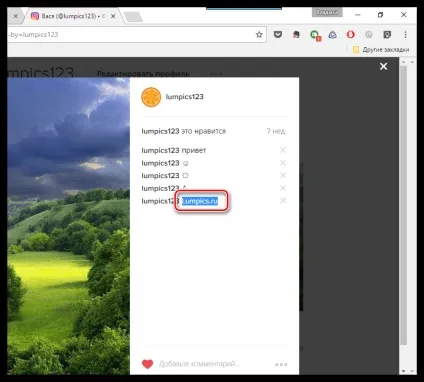Click the blue triangular extension icon

[332, 34]
